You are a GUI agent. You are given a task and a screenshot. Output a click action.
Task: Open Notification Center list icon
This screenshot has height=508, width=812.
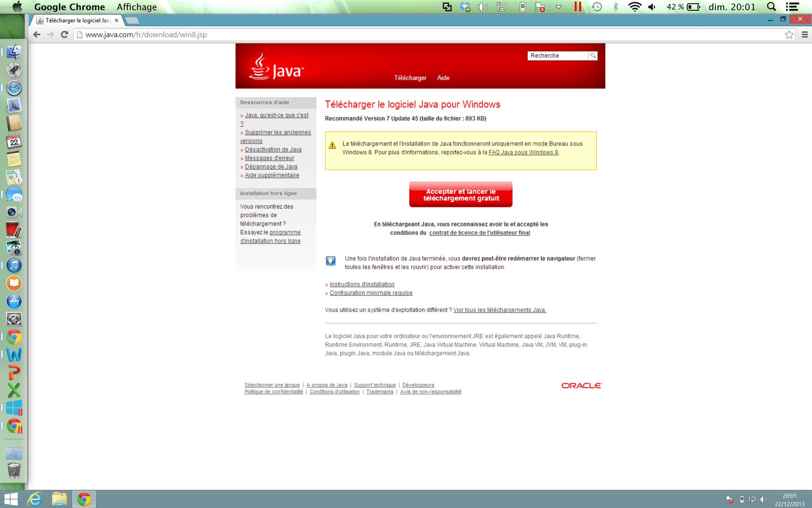point(792,7)
